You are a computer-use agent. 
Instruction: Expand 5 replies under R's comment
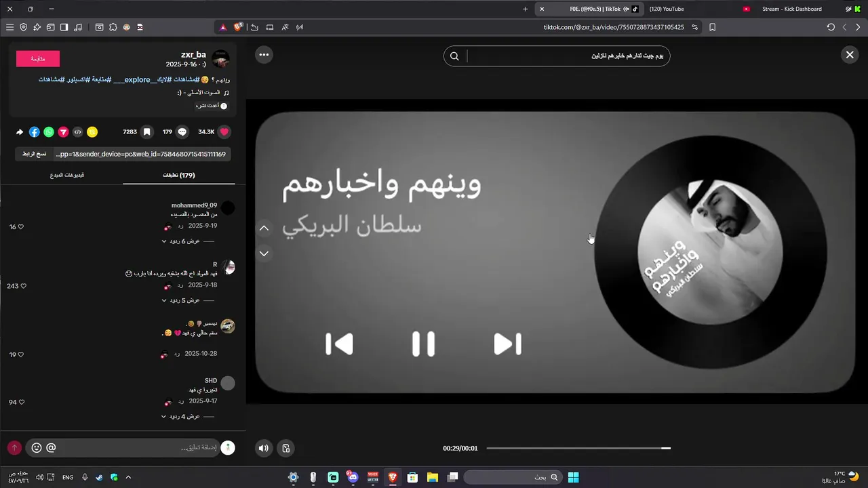click(x=181, y=300)
